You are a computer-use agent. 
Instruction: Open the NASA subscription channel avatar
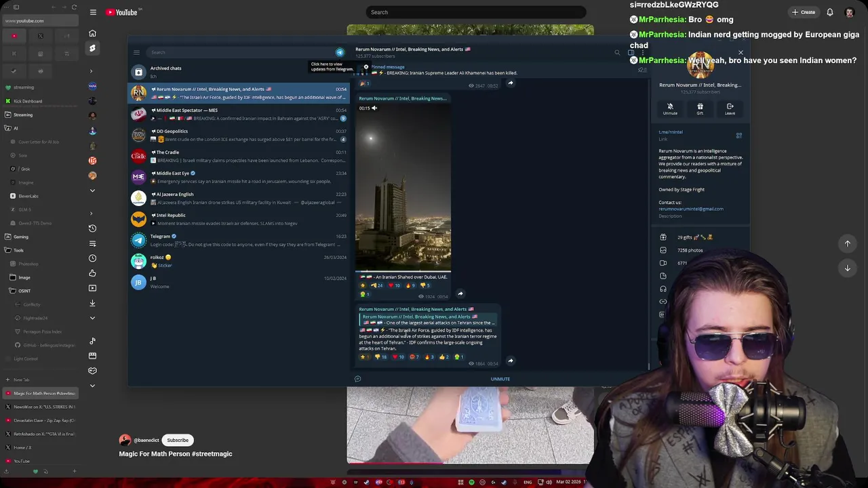[92, 86]
